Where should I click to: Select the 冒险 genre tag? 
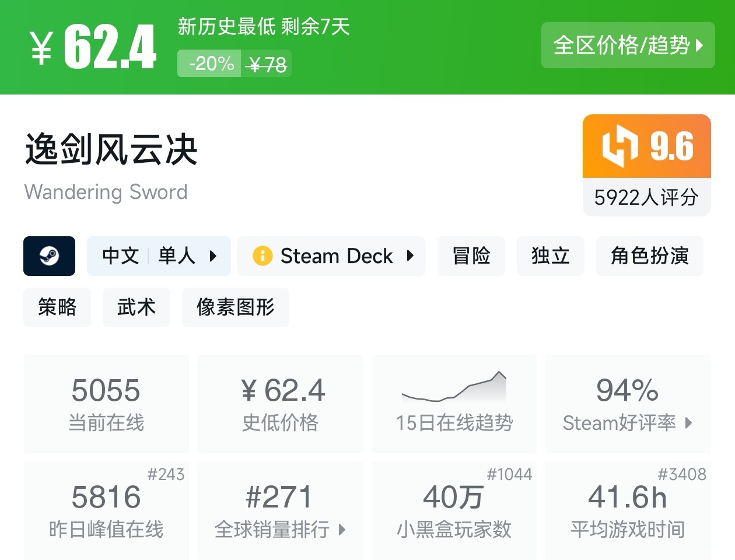click(x=471, y=256)
